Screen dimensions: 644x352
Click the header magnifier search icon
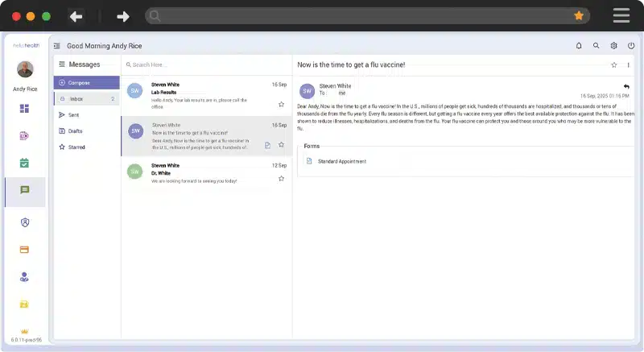point(596,46)
